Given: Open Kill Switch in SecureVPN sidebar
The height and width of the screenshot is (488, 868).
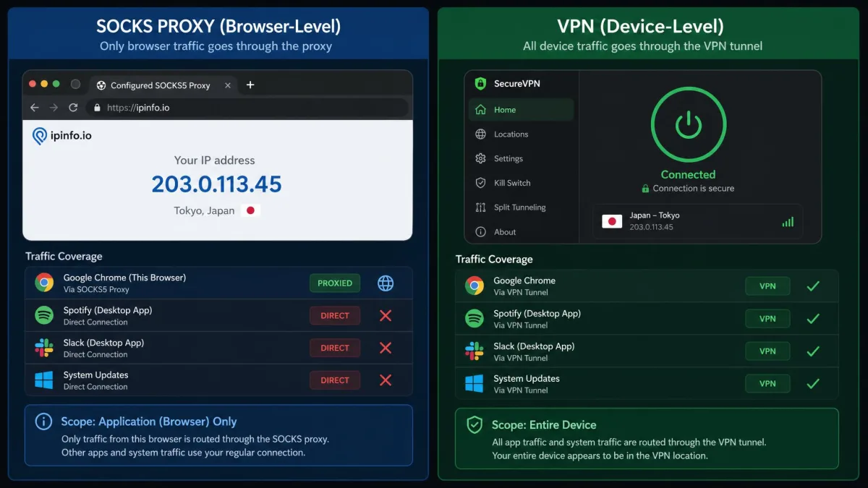Looking at the screenshot, I should pos(521,183).
